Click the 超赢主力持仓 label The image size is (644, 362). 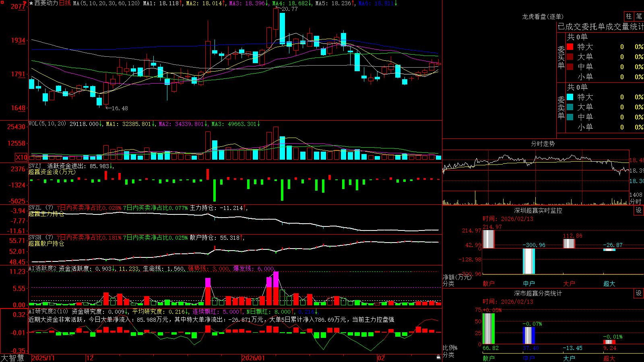pos(46,214)
